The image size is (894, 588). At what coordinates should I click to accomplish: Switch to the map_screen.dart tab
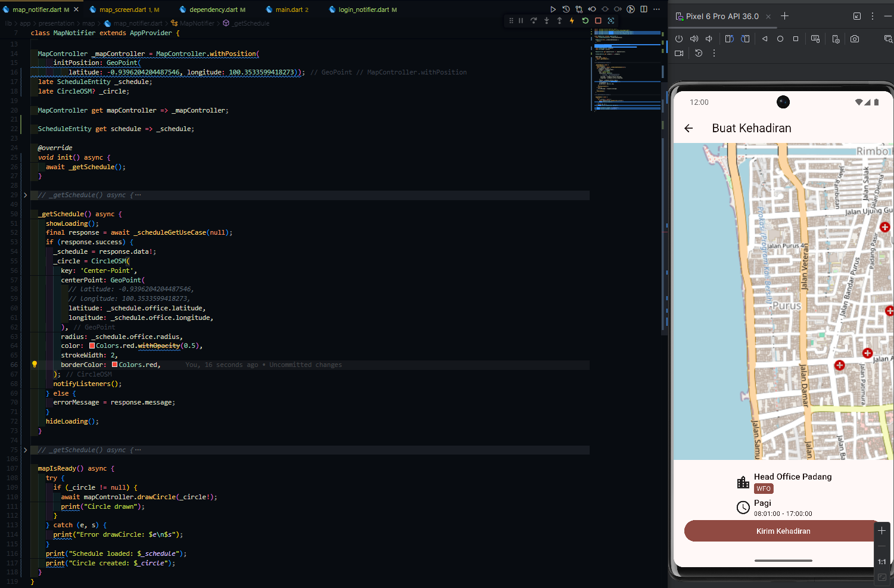click(x=123, y=10)
